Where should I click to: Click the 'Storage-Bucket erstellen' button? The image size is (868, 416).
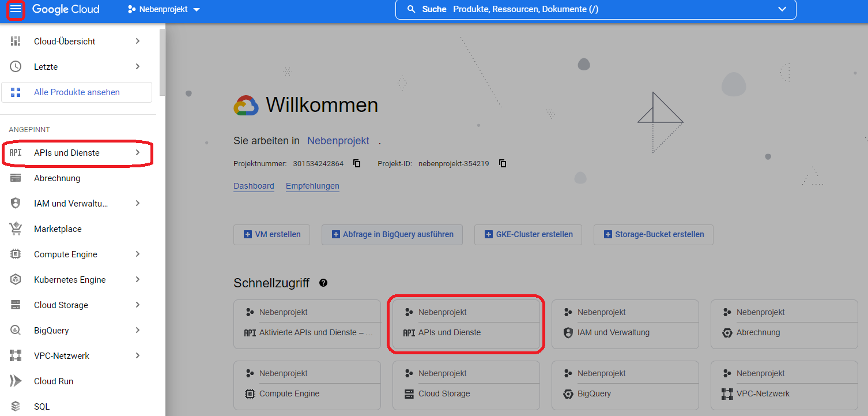click(653, 234)
